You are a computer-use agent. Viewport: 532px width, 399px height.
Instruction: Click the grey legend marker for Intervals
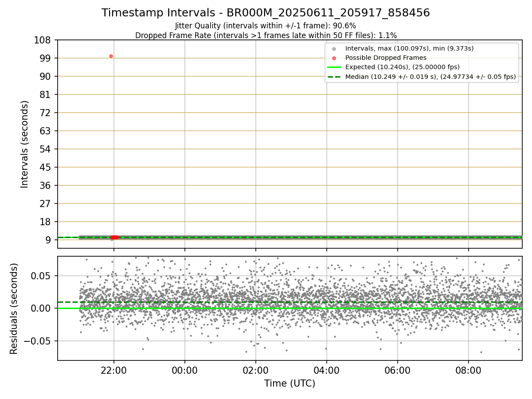pos(334,49)
